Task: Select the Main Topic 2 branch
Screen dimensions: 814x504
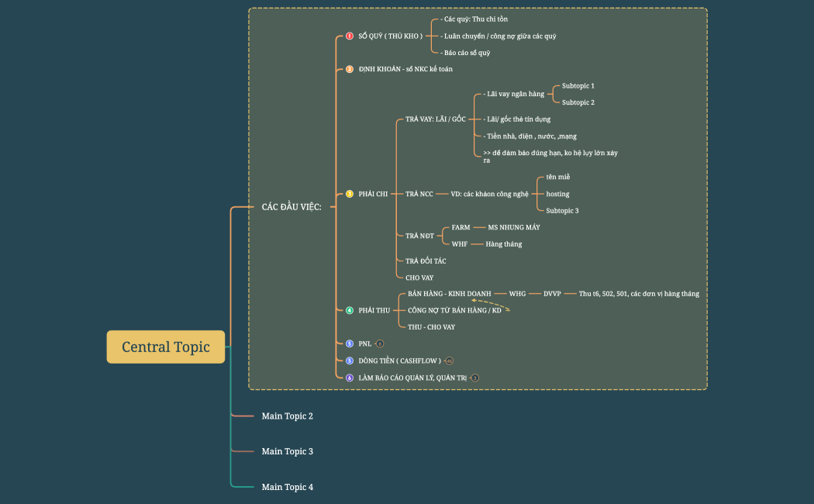Action: pyautogui.click(x=288, y=416)
